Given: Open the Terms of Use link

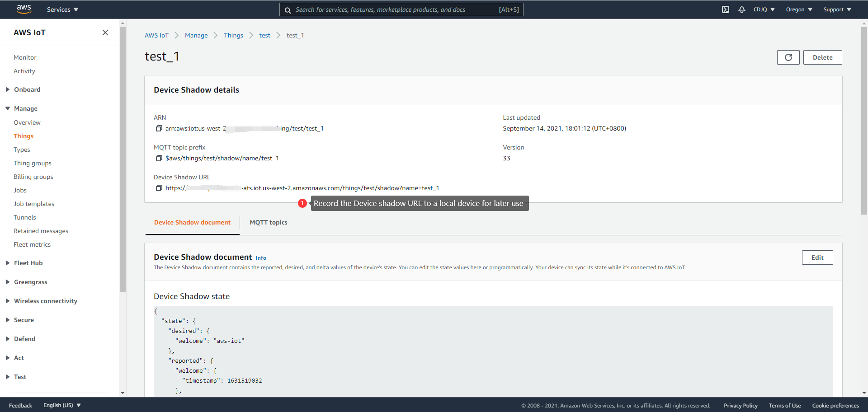Looking at the screenshot, I should 784,406.
